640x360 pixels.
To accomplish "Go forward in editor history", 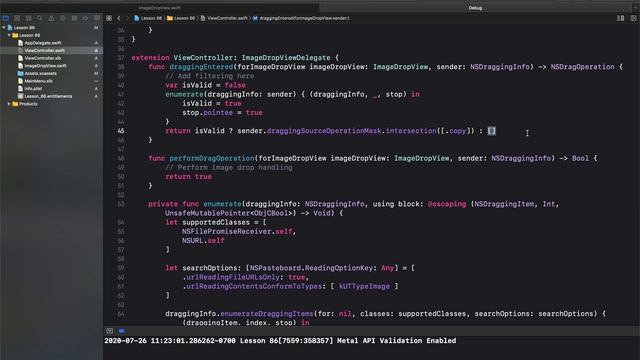I will (x=127, y=18).
